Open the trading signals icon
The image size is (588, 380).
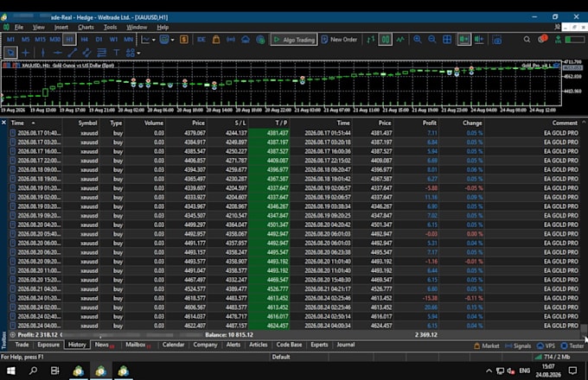click(x=231, y=40)
